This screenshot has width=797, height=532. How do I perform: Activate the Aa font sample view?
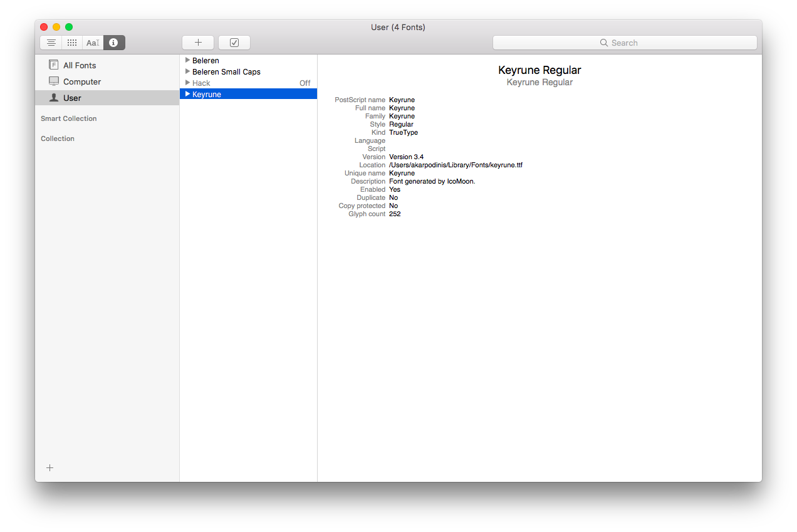tap(92, 43)
